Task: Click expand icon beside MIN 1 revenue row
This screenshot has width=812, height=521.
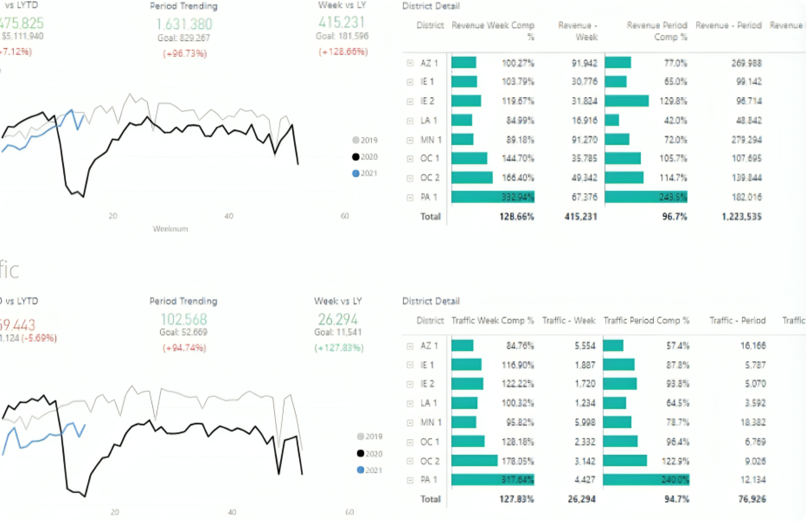Action: (x=410, y=140)
